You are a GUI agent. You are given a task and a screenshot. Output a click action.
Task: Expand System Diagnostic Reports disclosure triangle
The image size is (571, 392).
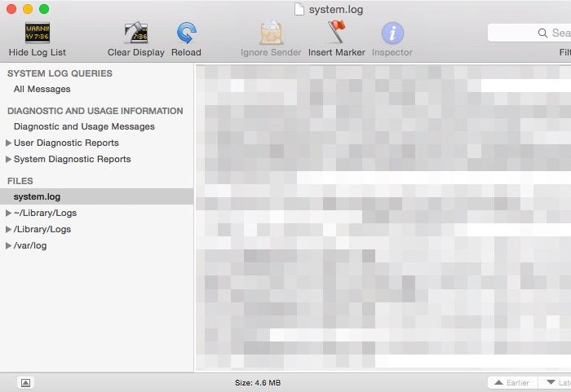9,159
